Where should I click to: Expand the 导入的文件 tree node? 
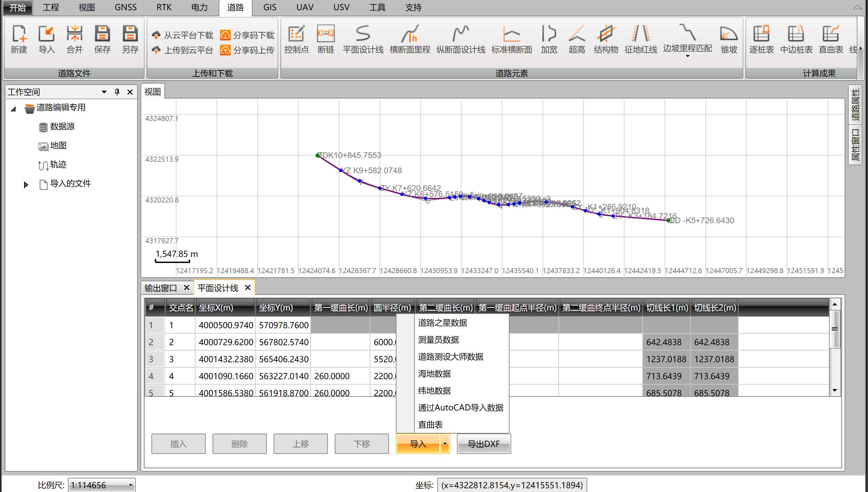tap(26, 185)
